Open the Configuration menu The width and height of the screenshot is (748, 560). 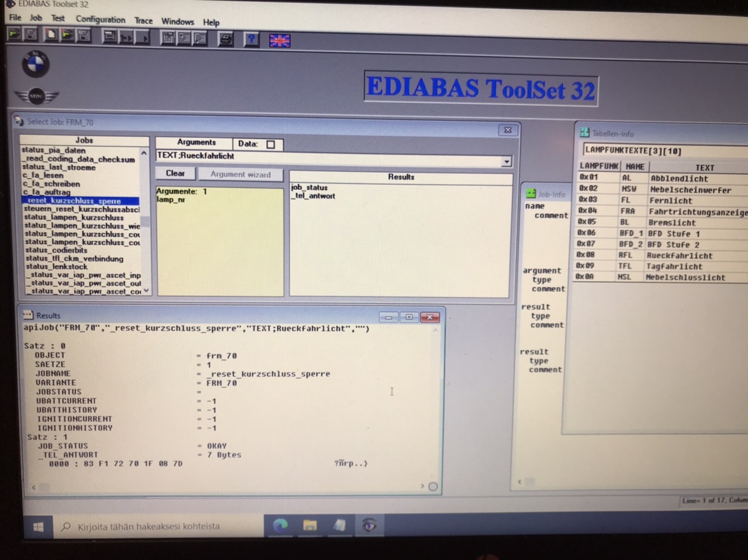click(x=100, y=19)
